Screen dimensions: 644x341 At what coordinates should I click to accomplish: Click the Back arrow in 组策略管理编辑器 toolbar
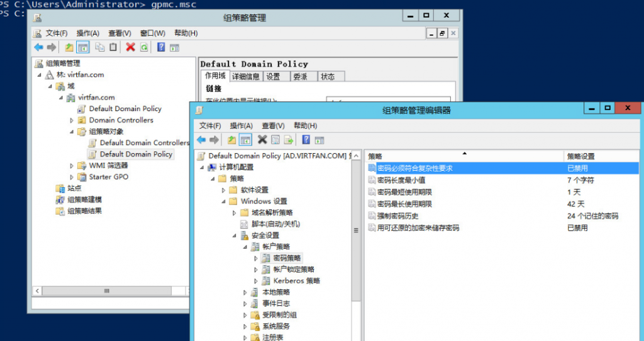click(x=201, y=140)
